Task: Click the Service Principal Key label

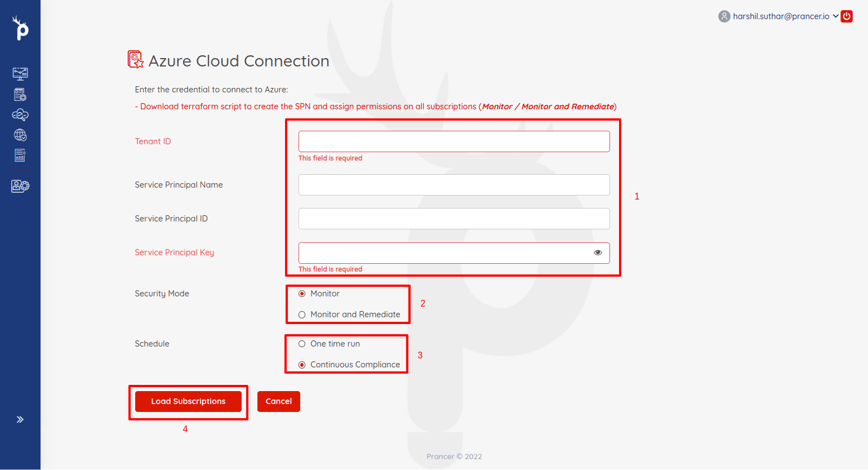Action: coord(175,252)
